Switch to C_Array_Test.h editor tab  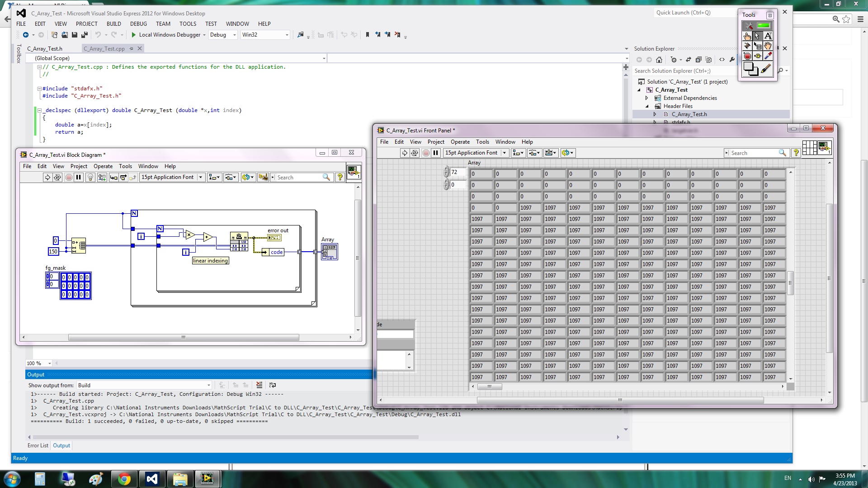coord(45,49)
